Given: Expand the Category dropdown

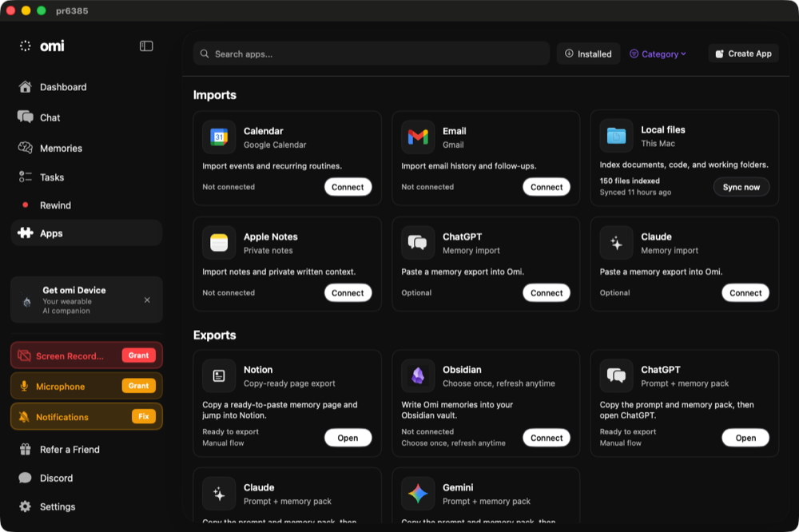Looking at the screenshot, I should click(658, 54).
